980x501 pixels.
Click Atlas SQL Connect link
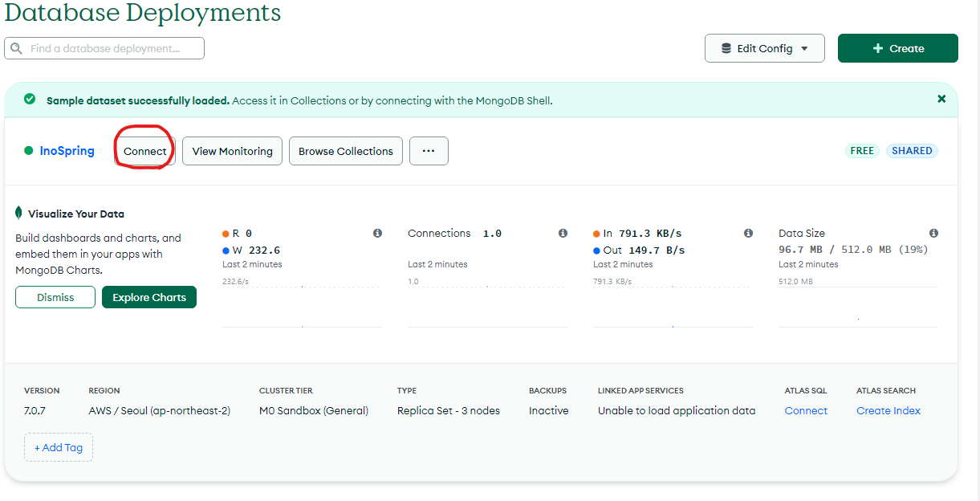point(806,410)
